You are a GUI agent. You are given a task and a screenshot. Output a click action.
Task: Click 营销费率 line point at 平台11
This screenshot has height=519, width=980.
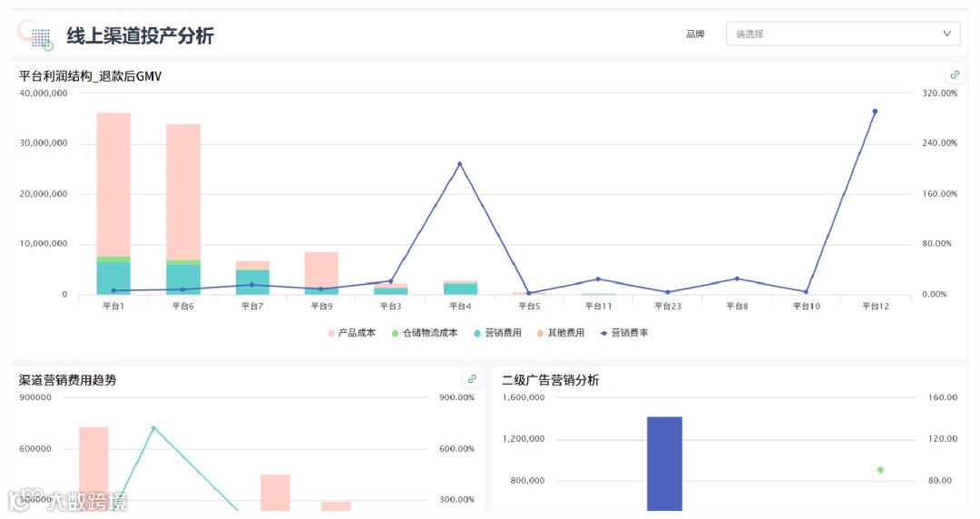598,279
